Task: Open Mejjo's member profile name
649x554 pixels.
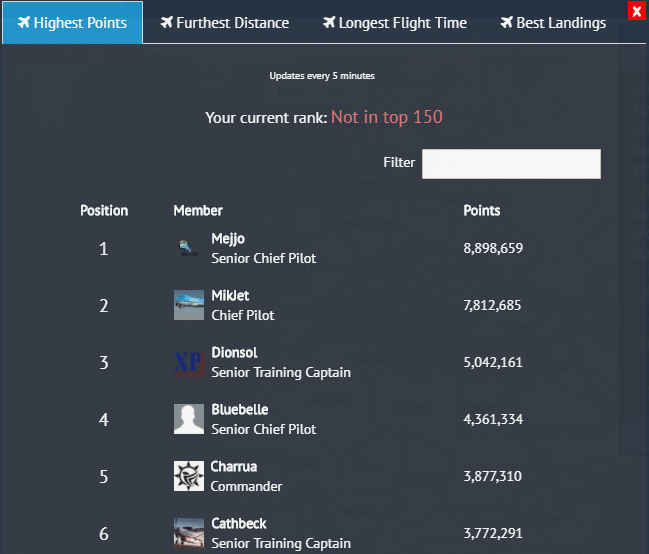Action: click(228, 238)
